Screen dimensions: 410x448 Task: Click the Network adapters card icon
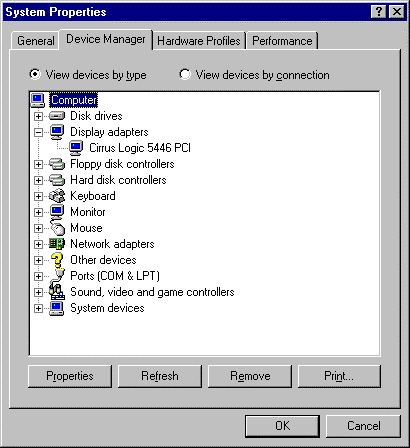click(x=57, y=244)
